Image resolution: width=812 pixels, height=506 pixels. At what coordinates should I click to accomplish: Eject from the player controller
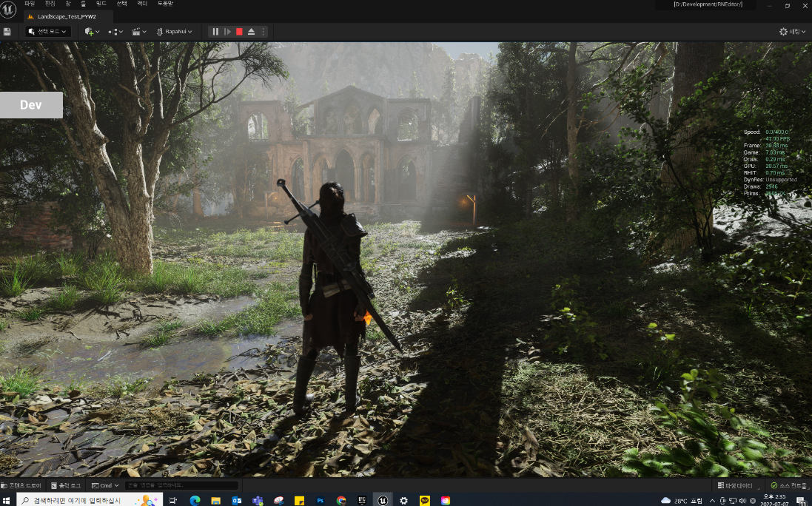[x=251, y=32]
